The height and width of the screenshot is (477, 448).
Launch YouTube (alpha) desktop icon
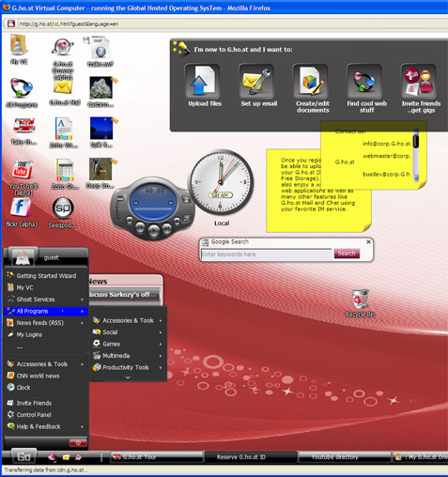(x=23, y=169)
